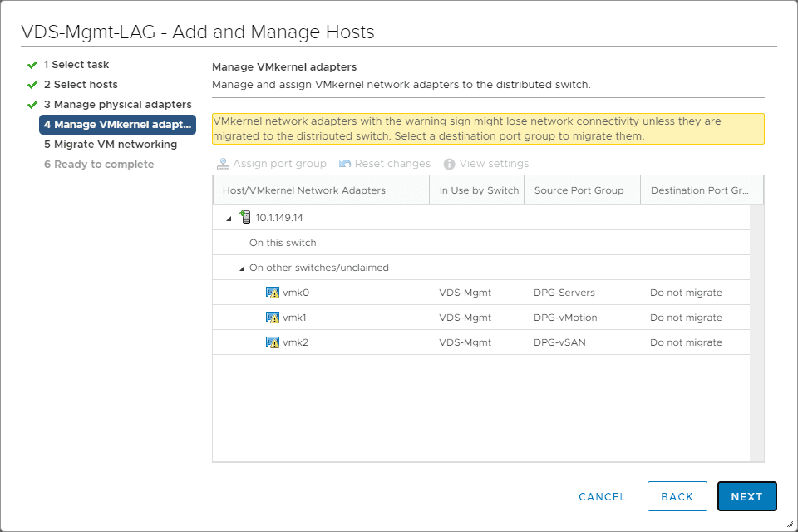Image resolution: width=798 pixels, height=532 pixels.
Task: Click the table's vertical scrollbar track
Action: point(756,332)
